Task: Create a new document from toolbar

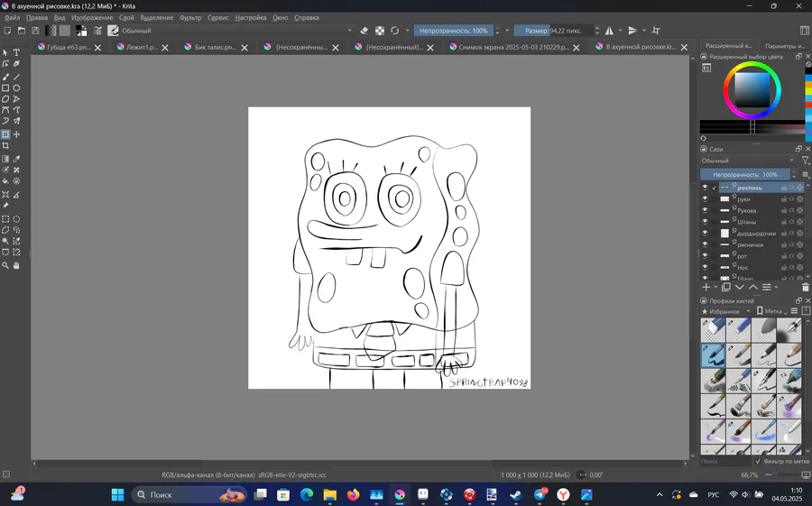Action: pyautogui.click(x=8, y=31)
